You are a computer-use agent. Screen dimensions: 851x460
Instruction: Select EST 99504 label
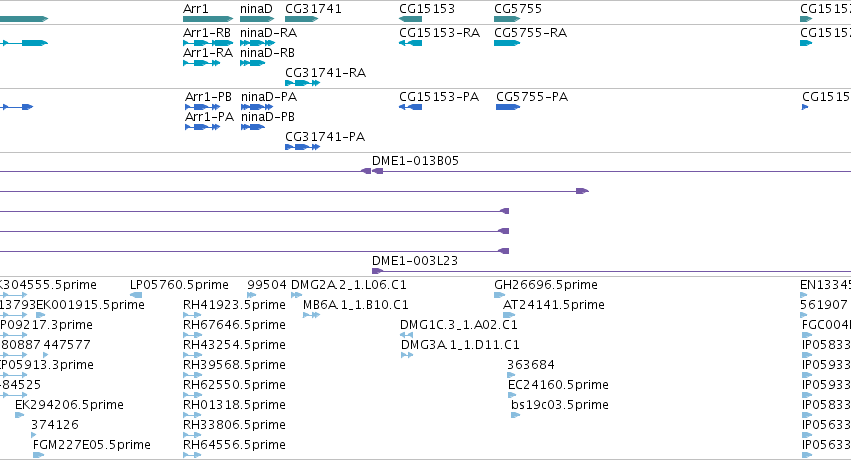[x=266, y=285]
